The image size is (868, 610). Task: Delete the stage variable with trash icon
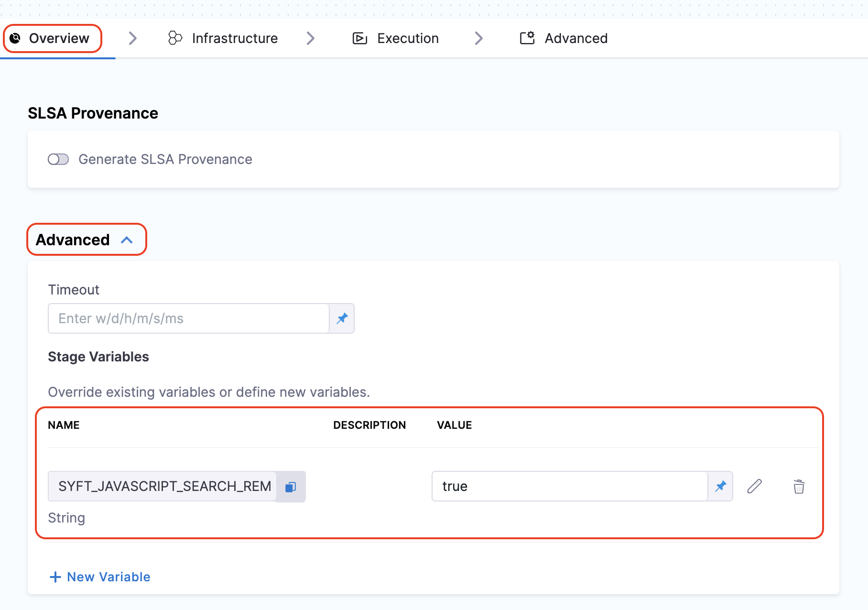[x=799, y=487]
